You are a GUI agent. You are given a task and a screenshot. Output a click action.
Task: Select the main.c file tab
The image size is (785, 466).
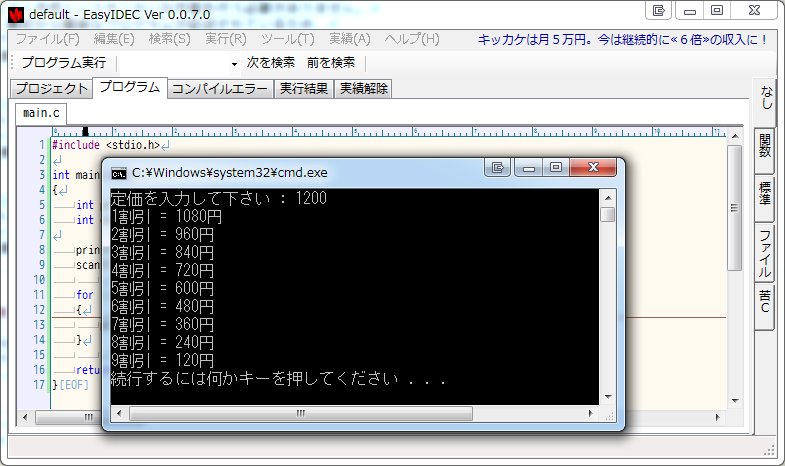tap(41, 113)
